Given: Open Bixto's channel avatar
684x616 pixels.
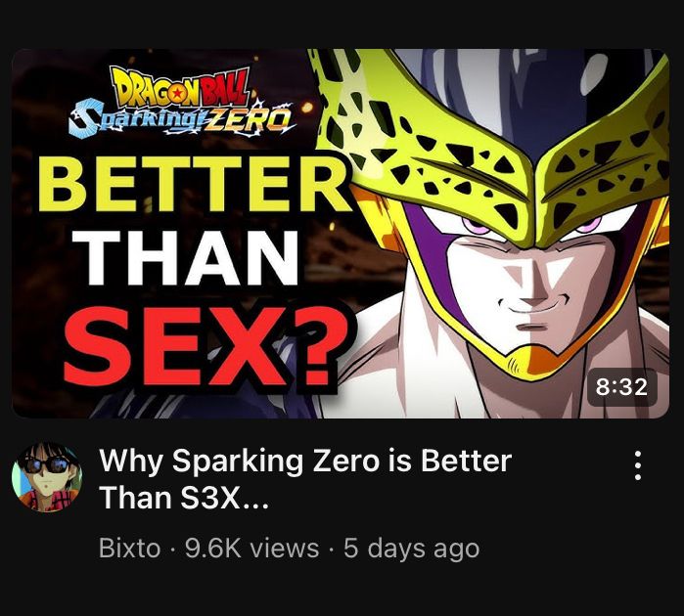Looking at the screenshot, I should click(47, 477).
